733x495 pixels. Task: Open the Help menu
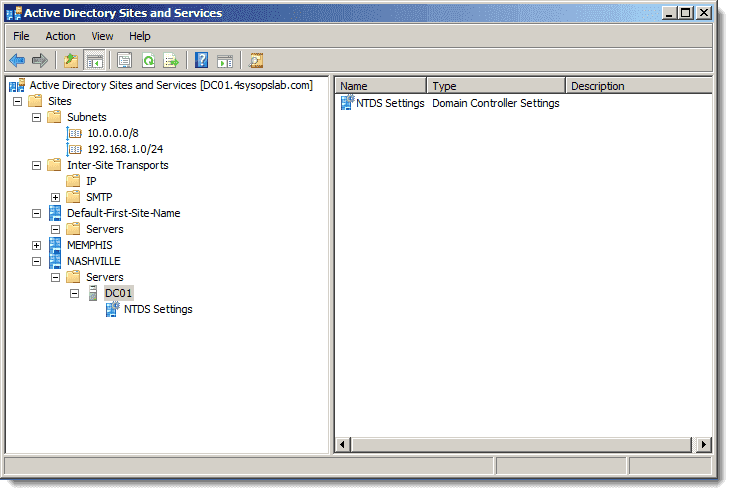pos(140,36)
